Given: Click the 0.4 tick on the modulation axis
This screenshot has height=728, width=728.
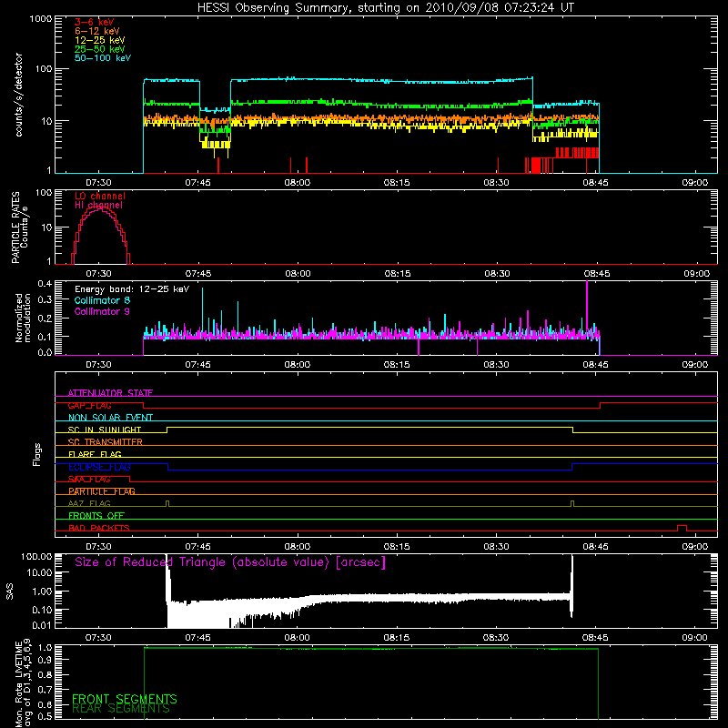Looking at the screenshot, I should pyautogui.click(x=45, y=284).
